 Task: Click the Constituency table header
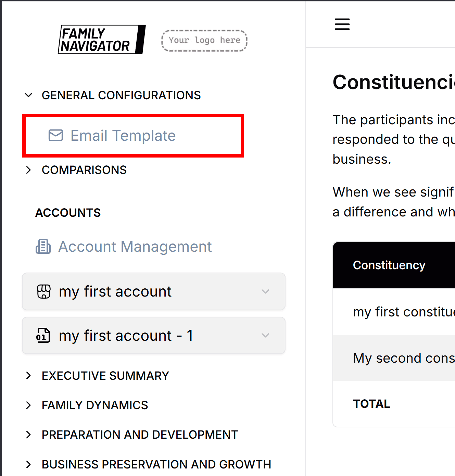coord(389,265)
